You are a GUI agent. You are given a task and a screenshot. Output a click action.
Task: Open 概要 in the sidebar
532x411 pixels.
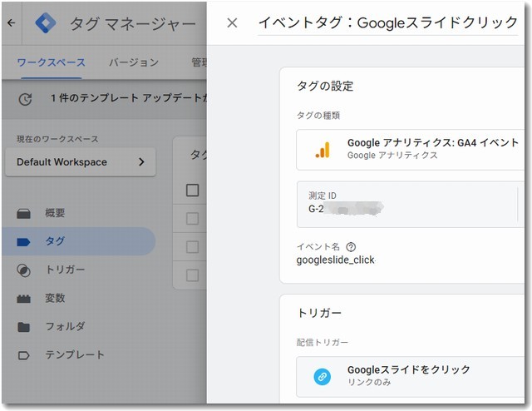tap(55, 213)
